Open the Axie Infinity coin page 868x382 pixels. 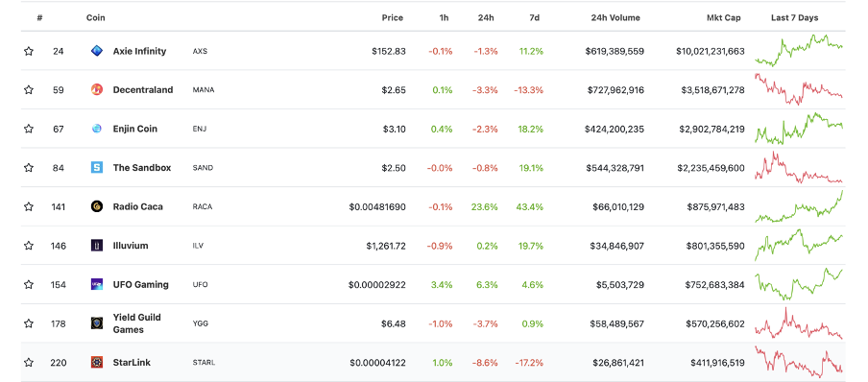[139, 51]
